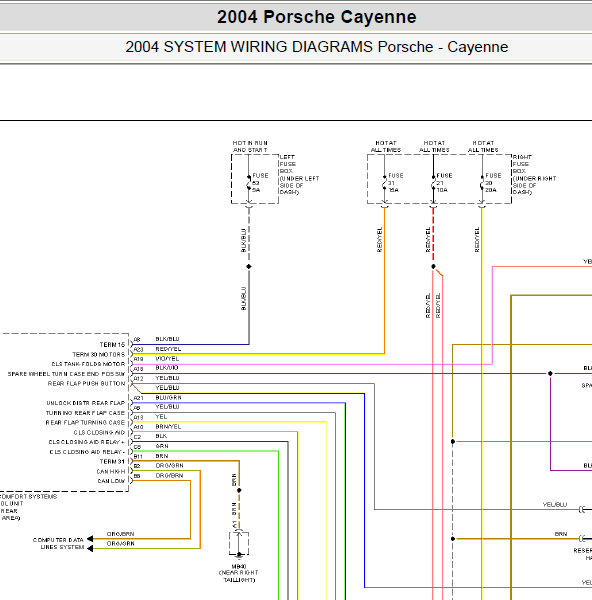Click the LEFT FUSE BOX label
This screenshot has height=600, width=592.
[x=299, y=174]
